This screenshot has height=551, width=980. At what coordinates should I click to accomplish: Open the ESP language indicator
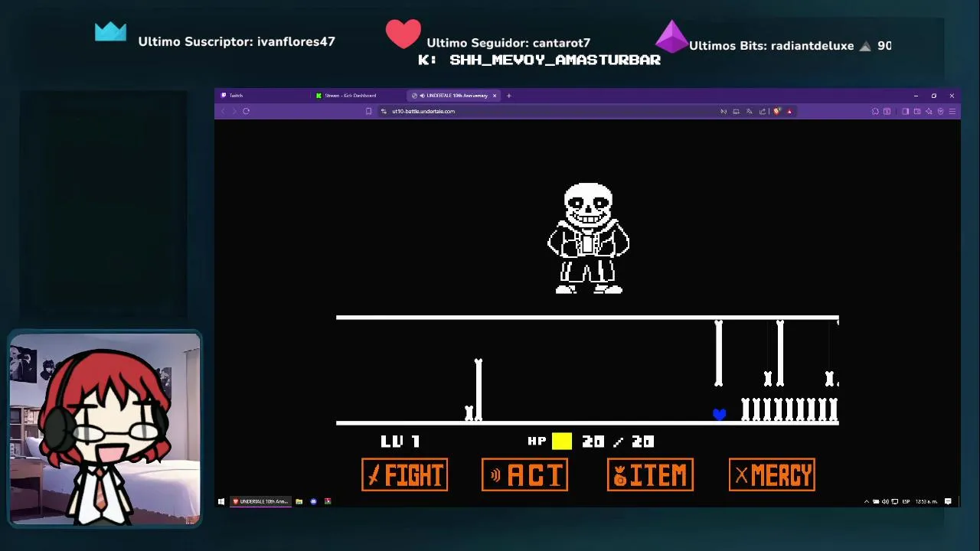coord(906,501)
